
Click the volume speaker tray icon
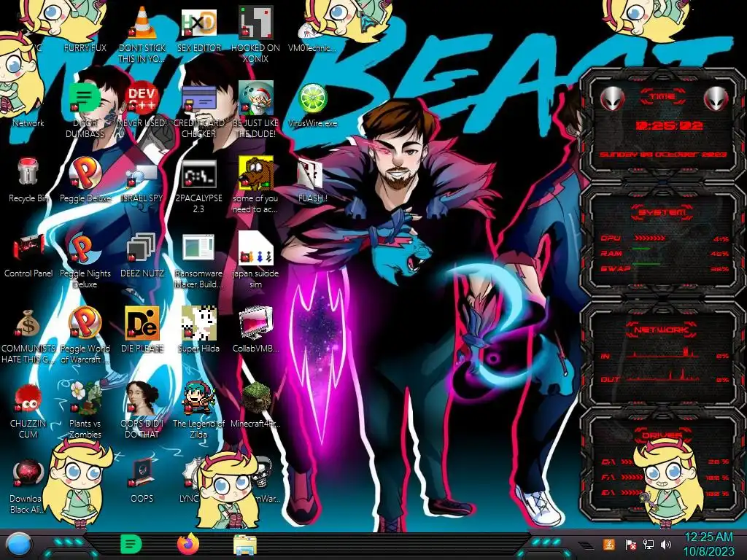(666, 544)
